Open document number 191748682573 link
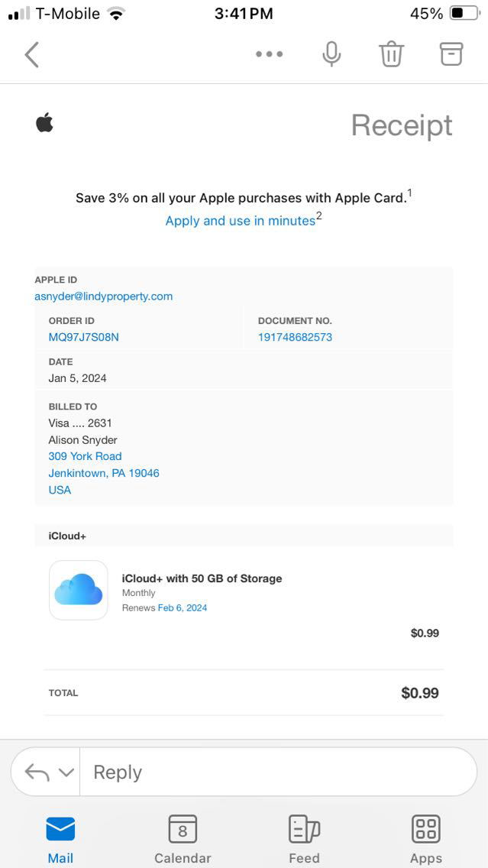 coord(295,337)
